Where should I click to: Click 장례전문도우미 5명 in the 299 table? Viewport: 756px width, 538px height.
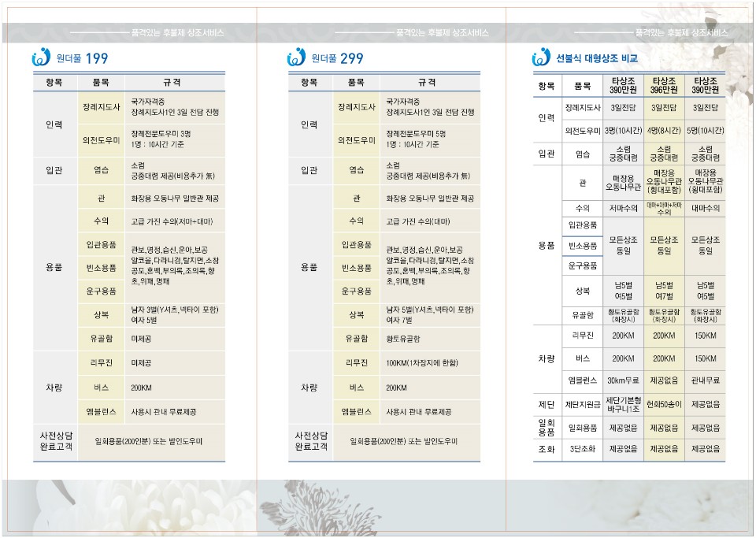click(416, 134)
